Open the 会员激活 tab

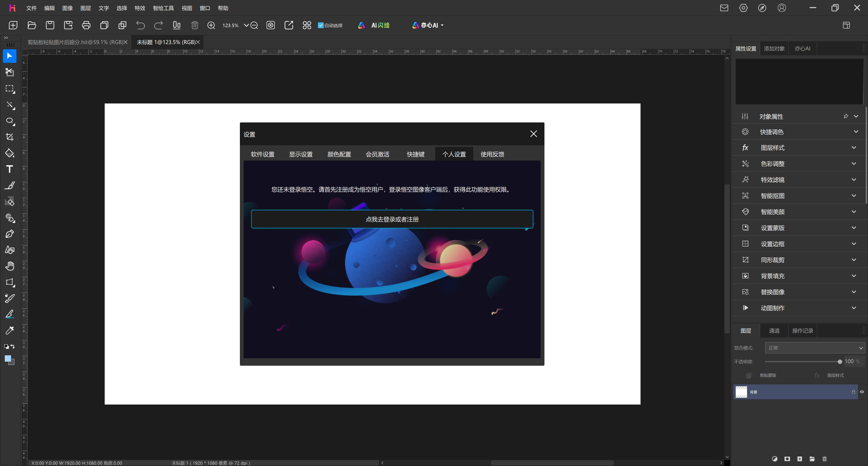click(377, 154)
